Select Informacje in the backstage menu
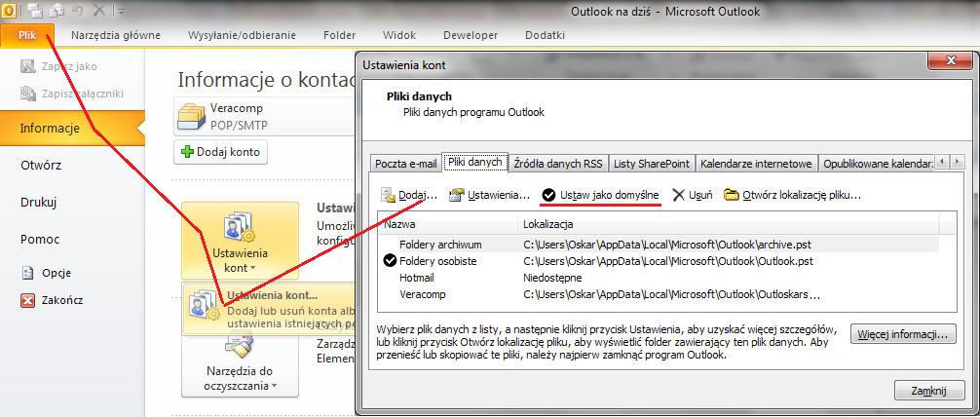This screenshot has height=417, width=980. (x=72, y=129)
